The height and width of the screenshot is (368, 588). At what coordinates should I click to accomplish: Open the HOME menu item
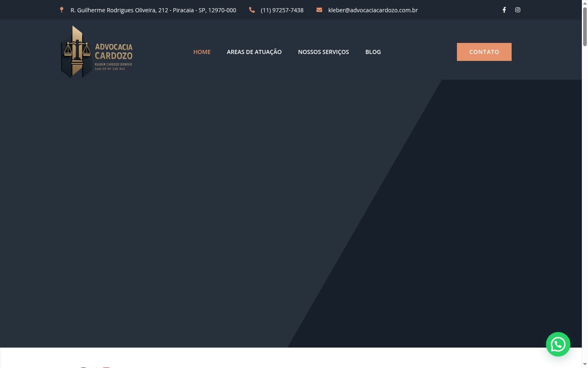tap(202, 52)
